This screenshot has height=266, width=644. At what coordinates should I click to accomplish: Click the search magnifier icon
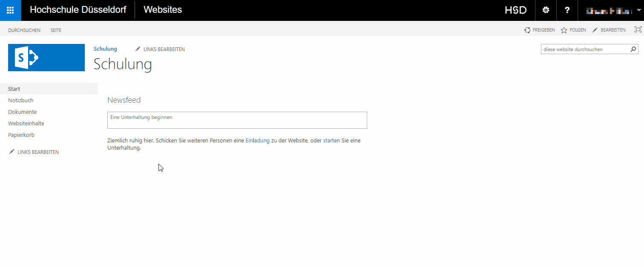[x=633, y=49]
